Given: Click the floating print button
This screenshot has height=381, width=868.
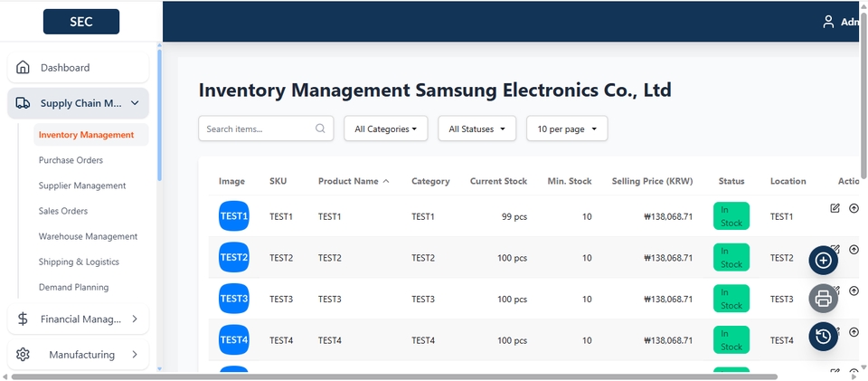Looking at the screenshot, I should click(823, 299).
